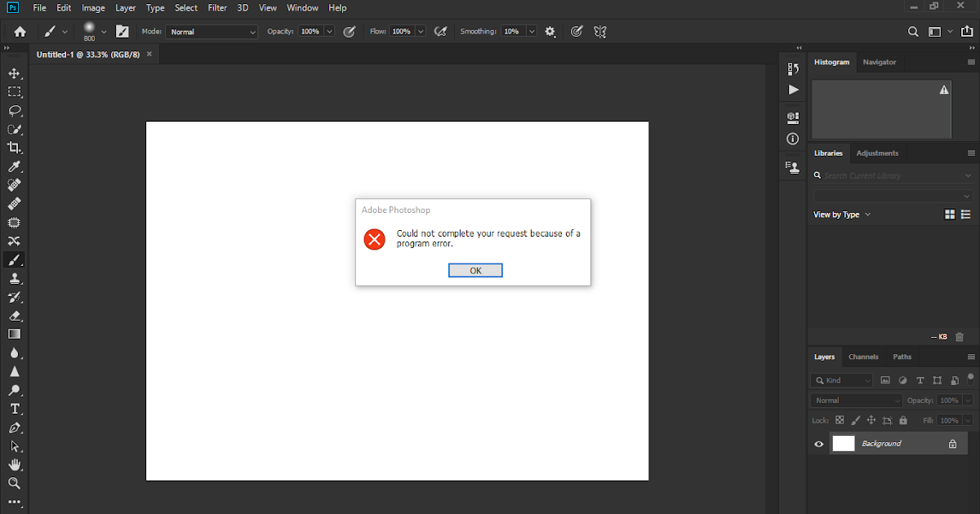
Task: Click the Home icon in options bar
Action: tap(20, 32)
